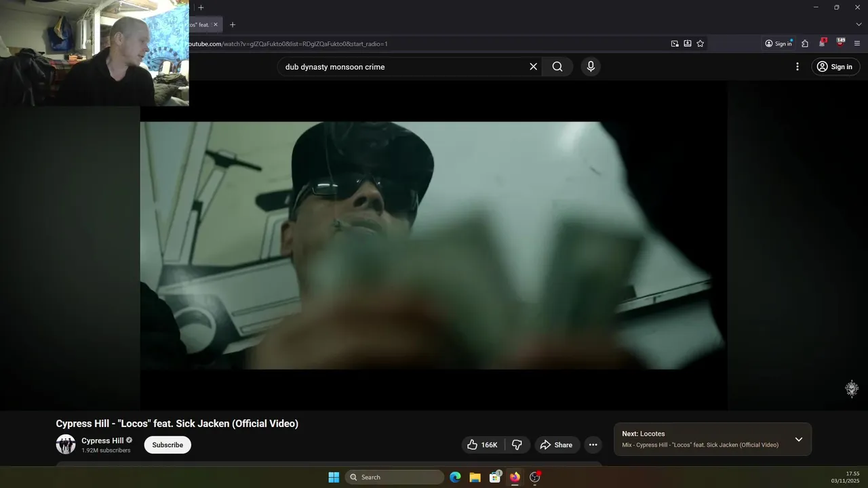The height and width of the screenshot is (488, 868).
Task: Switch to Firefox on the taskbar
Action: pos(515,477)
